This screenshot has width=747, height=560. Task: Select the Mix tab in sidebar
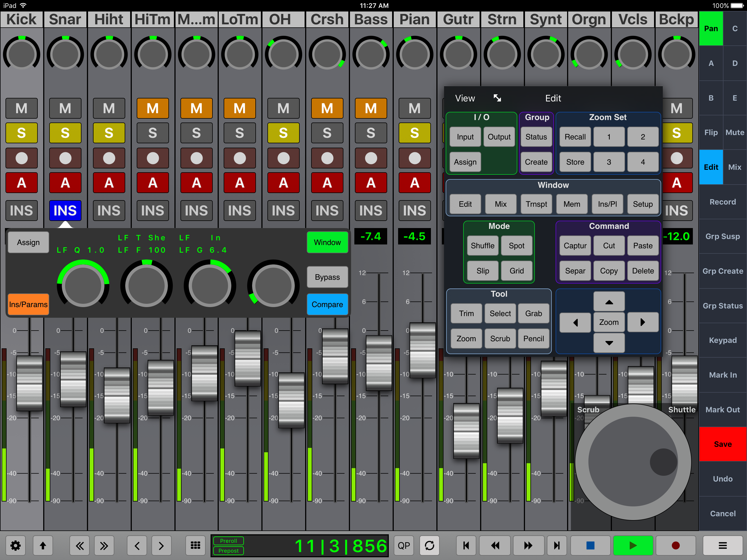pyautogui.click(x=734, y=167)
